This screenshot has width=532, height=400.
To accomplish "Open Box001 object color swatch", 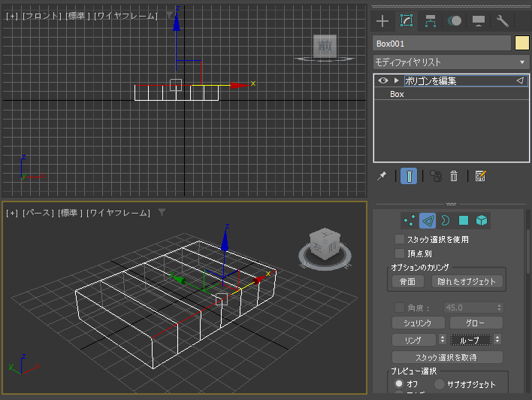I will [521, 43].
